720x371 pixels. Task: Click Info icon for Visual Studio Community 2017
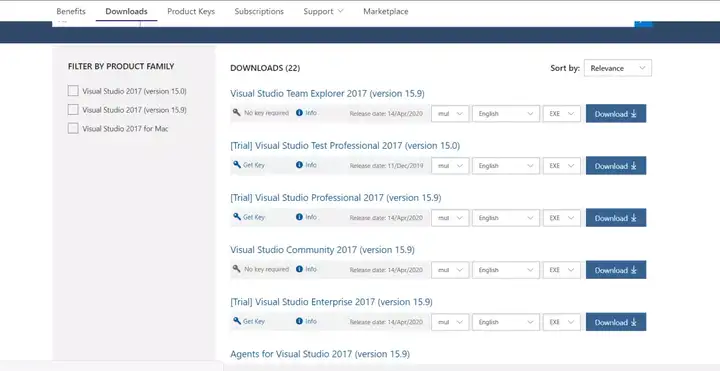(299, 269)
